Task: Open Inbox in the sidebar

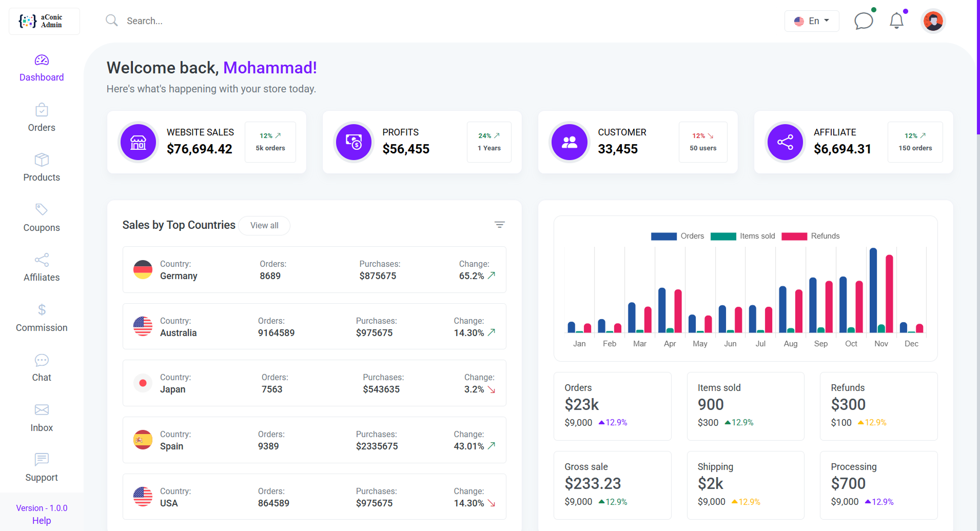Action: click(42, 418)
